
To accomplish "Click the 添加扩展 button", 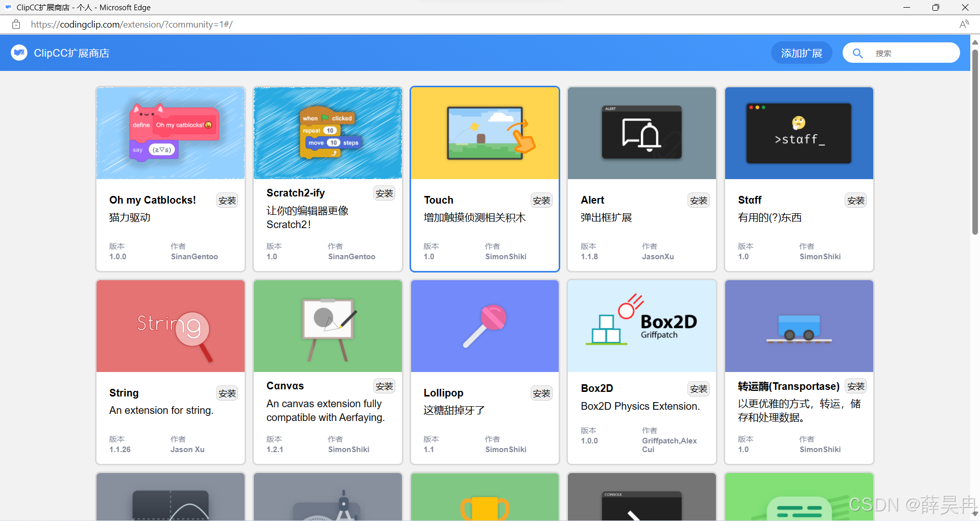I will point(801,53).
